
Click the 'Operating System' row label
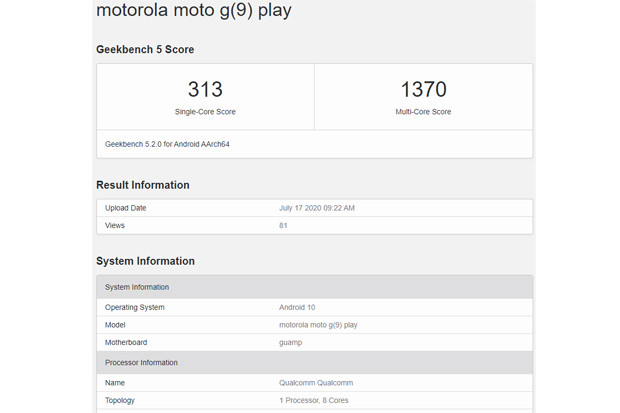tap(134, 307)
